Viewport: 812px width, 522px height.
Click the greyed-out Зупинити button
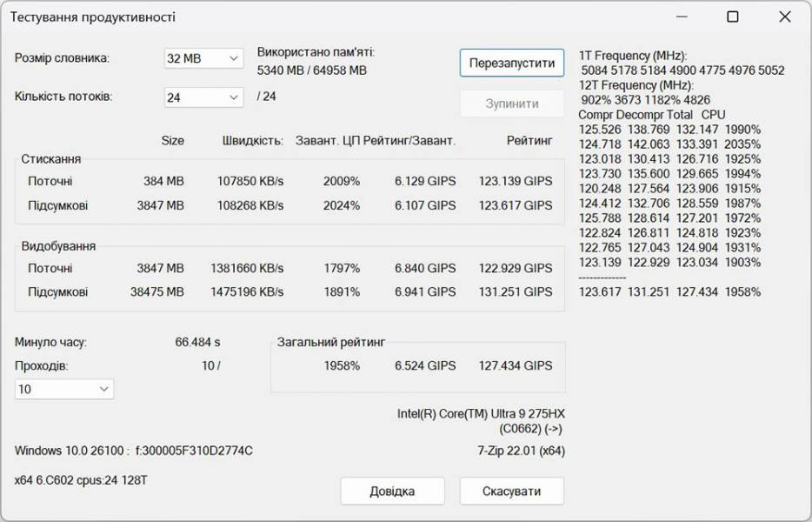tap(511, 104)
